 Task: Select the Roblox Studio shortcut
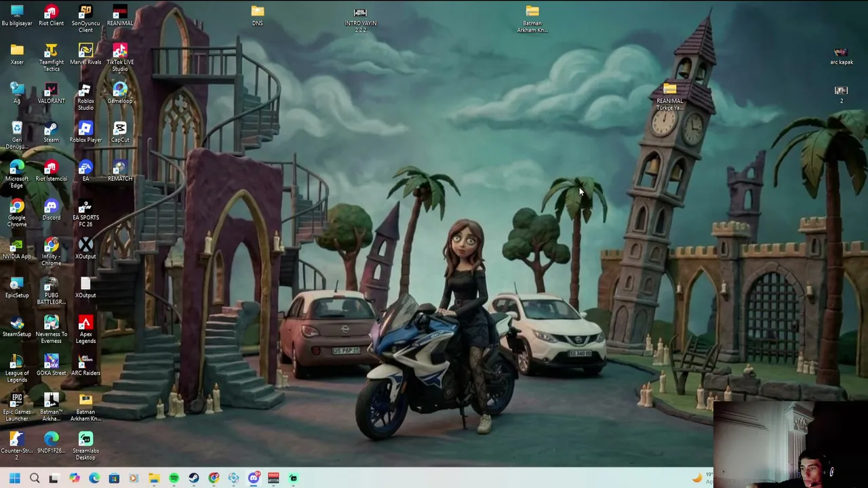(x=85, y=96)
